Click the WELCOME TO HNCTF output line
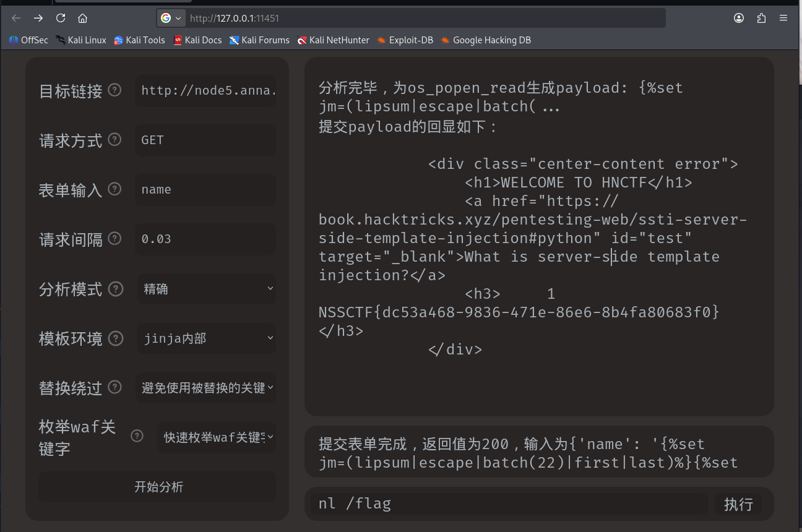 point(578,182)
